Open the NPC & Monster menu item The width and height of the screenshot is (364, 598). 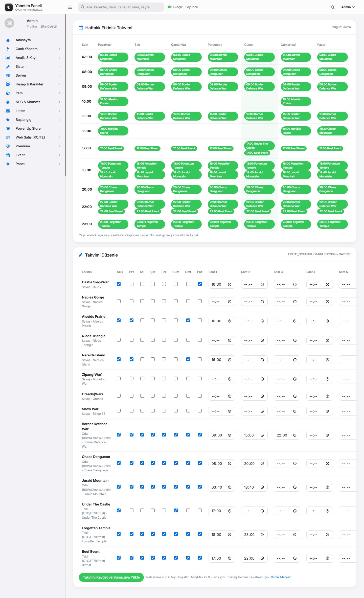coord(33,102)
